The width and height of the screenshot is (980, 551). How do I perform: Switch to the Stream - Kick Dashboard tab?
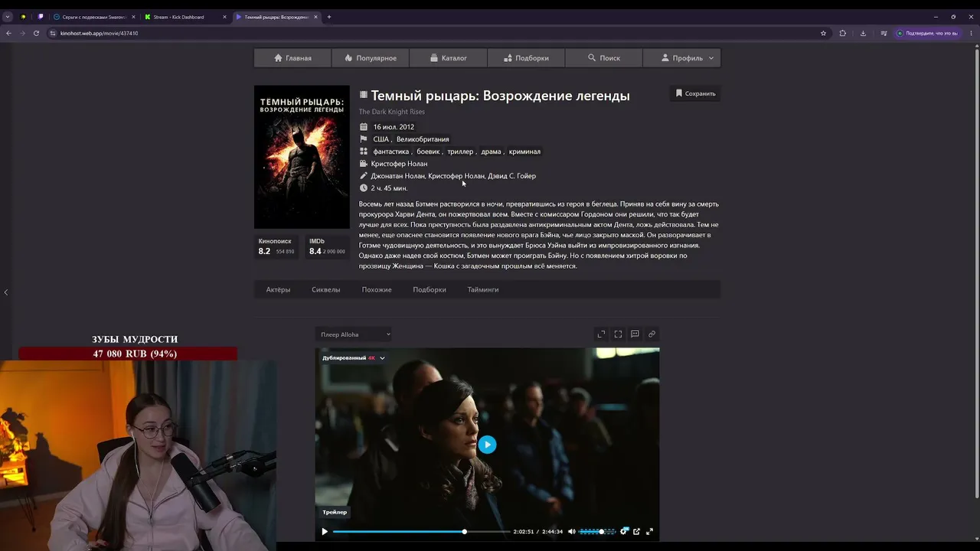pos(185,17)
